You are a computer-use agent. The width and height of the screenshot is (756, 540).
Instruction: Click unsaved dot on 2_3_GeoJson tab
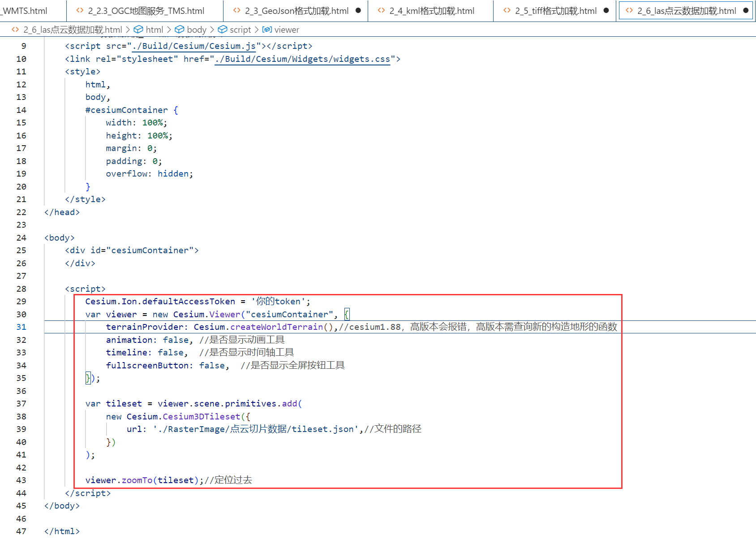358,10
